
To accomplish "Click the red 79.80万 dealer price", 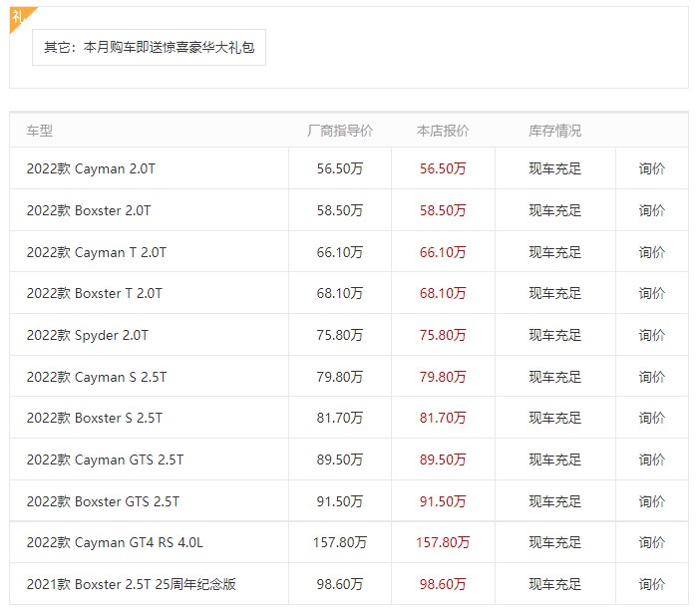I will coord(443,377).
